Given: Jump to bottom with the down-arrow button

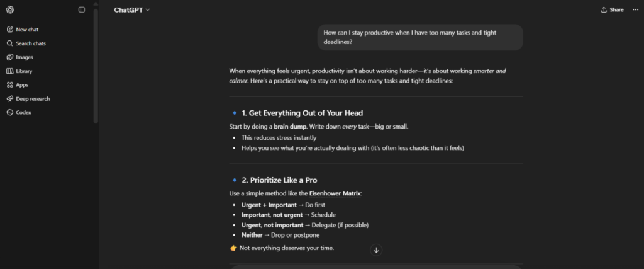Looking at the screenshot, I should [x=376, y=250].
